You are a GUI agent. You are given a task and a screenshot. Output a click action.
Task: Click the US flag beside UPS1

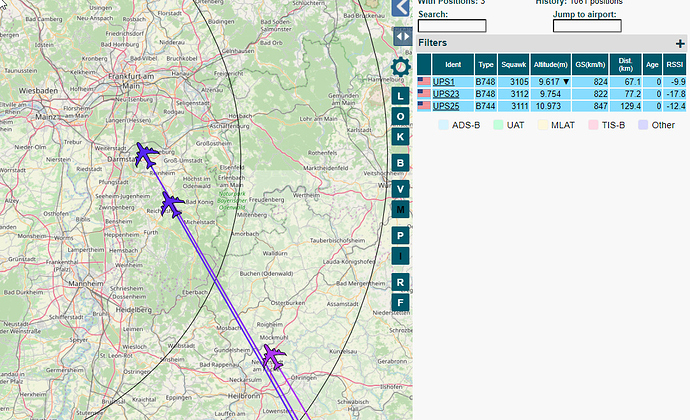coord(424,81)
